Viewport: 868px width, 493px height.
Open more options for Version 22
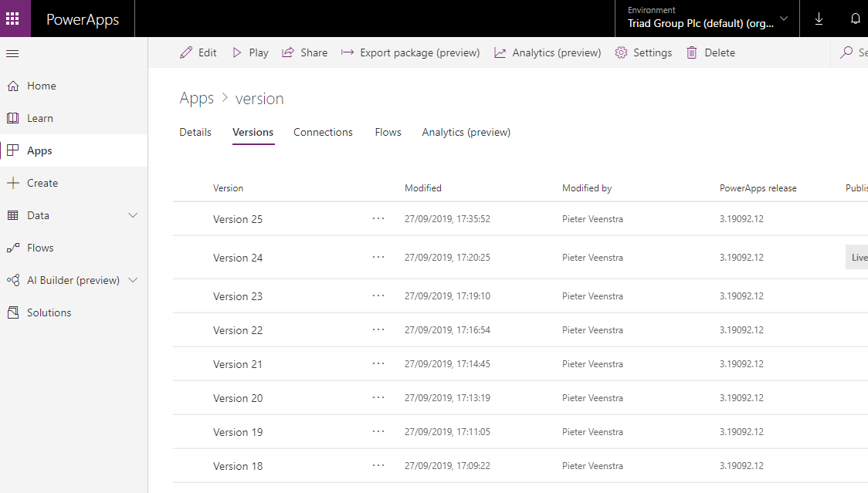[378, 329]
